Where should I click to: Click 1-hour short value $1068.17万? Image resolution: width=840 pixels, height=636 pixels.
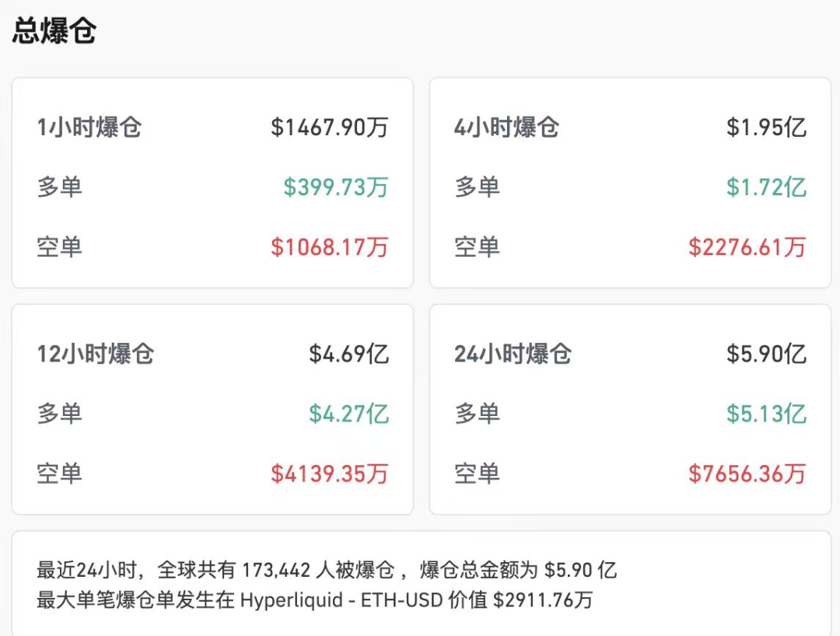point(330,247)
